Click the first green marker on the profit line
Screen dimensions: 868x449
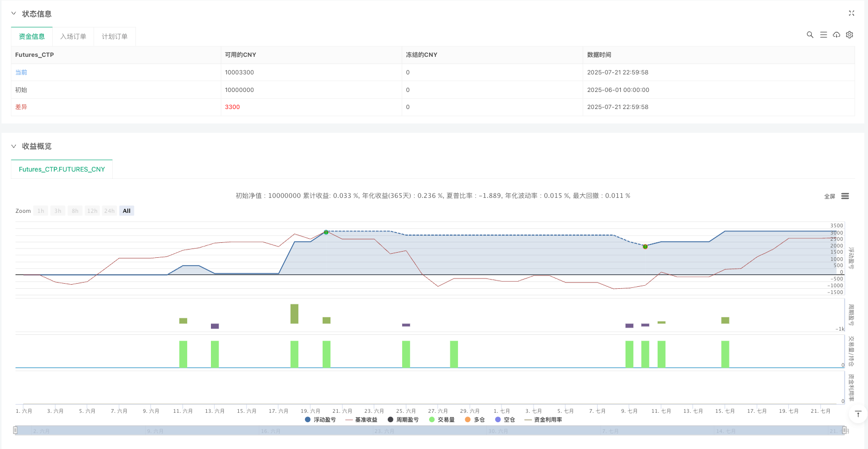326,233
